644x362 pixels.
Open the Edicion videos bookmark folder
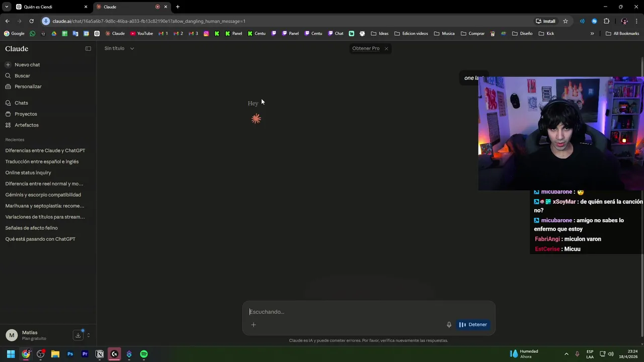[411, 34]
